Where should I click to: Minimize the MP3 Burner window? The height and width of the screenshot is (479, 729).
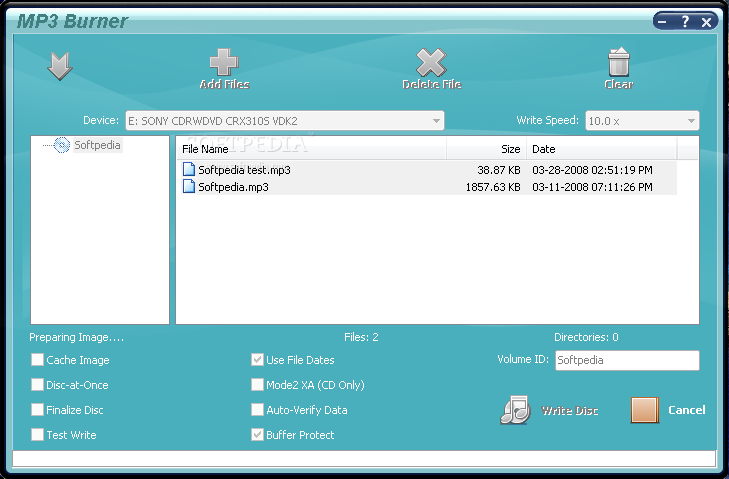(663, 21)
